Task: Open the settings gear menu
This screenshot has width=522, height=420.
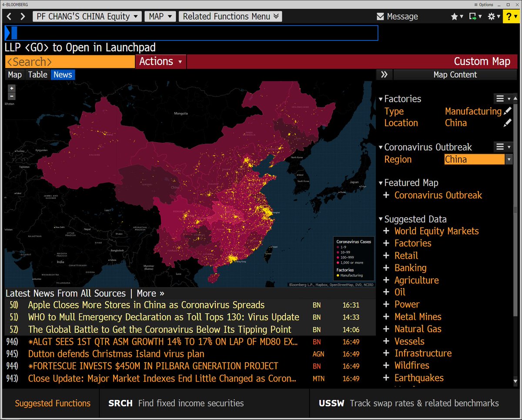Action: 493,17
